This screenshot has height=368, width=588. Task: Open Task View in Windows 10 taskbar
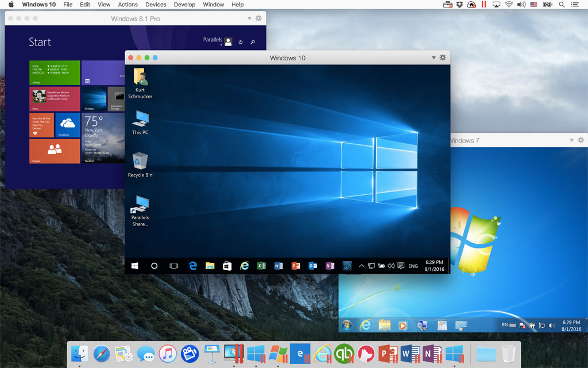[173, 266]
